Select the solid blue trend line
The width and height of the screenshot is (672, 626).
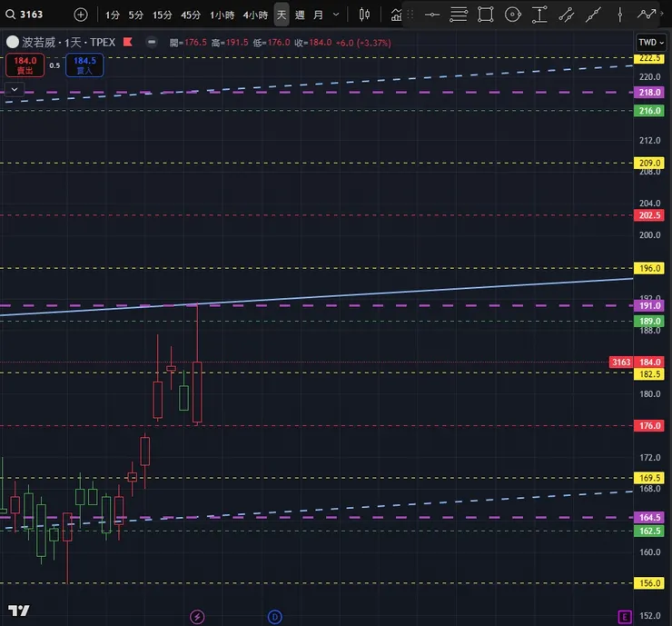click(x=316, y=297)
